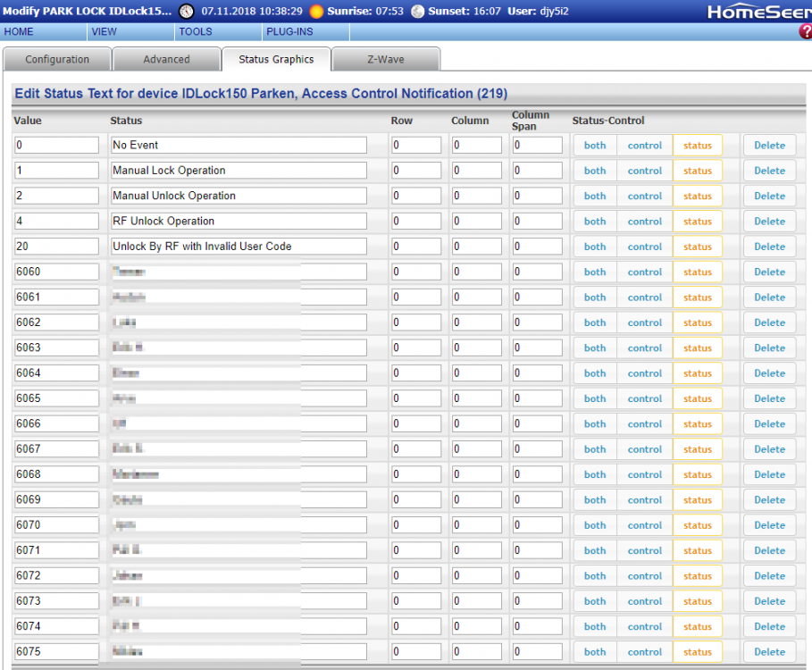Set value 0 row to 'both'
This screenshot has width=812, height=670.
[595, 146]
